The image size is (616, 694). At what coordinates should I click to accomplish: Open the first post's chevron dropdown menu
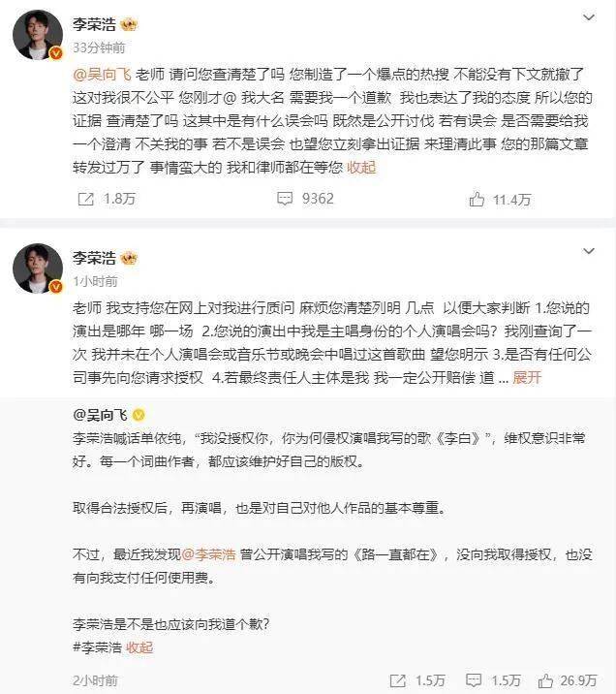click(589, 17)
